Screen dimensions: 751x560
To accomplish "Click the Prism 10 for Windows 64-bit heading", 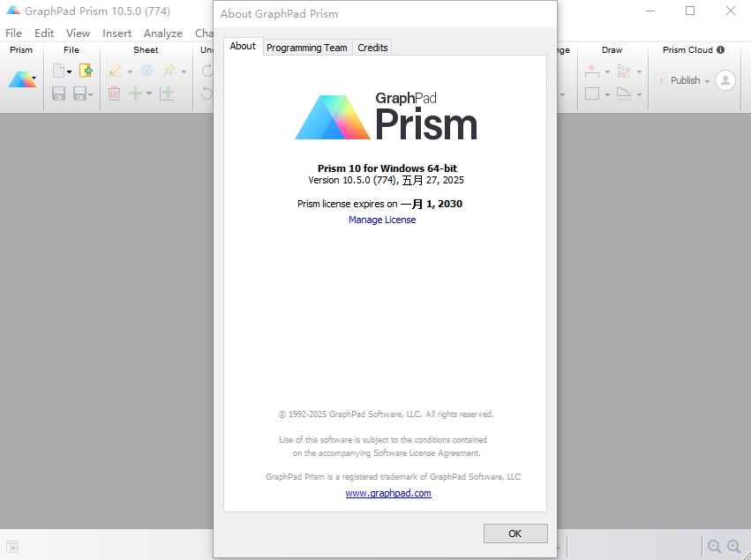I will 387,168.
